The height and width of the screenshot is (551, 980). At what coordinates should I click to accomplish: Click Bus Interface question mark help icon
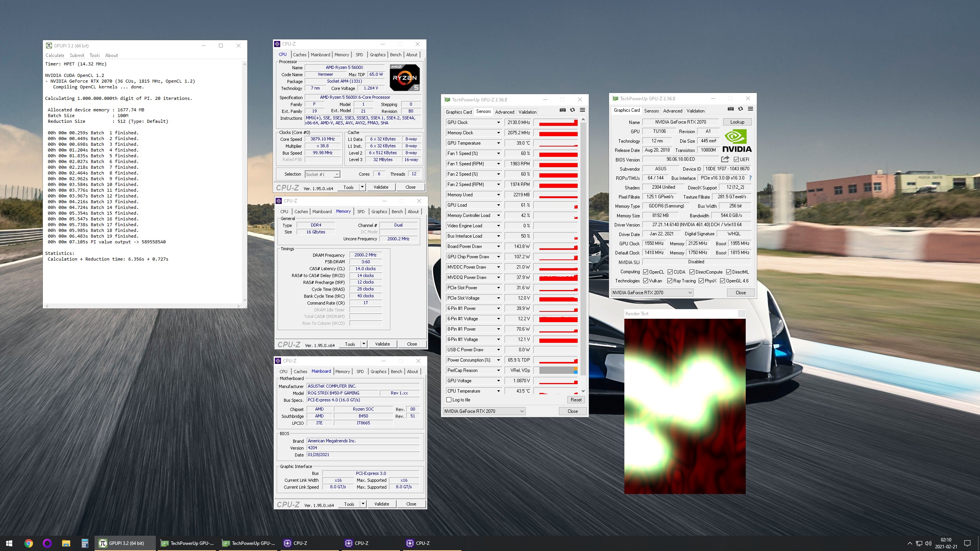point(750,178)
